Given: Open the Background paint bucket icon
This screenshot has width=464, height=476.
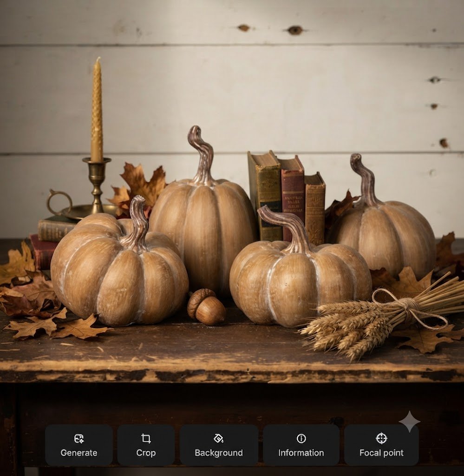Looking at the screenshot, I should point(219,438).
